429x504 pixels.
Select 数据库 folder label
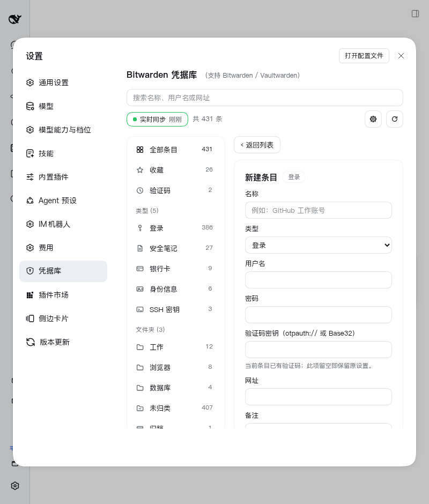160,388
